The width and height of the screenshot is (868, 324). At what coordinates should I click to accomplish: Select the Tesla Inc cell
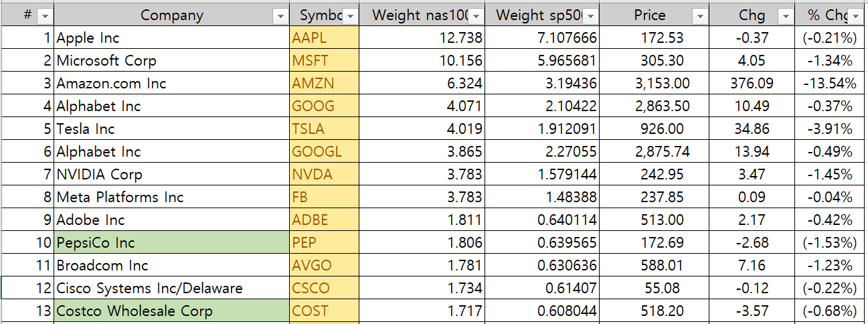172,129
